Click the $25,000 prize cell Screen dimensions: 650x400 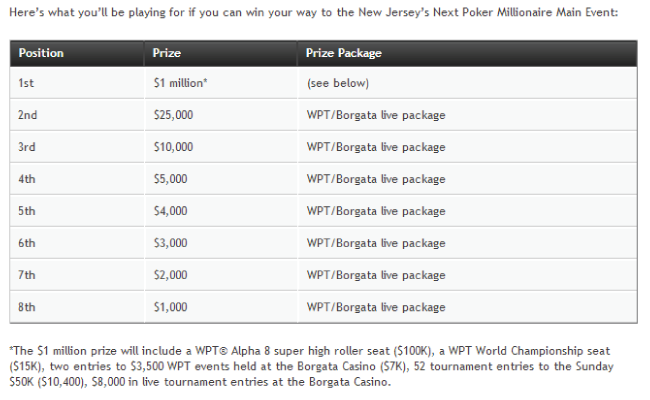(175, 115)
